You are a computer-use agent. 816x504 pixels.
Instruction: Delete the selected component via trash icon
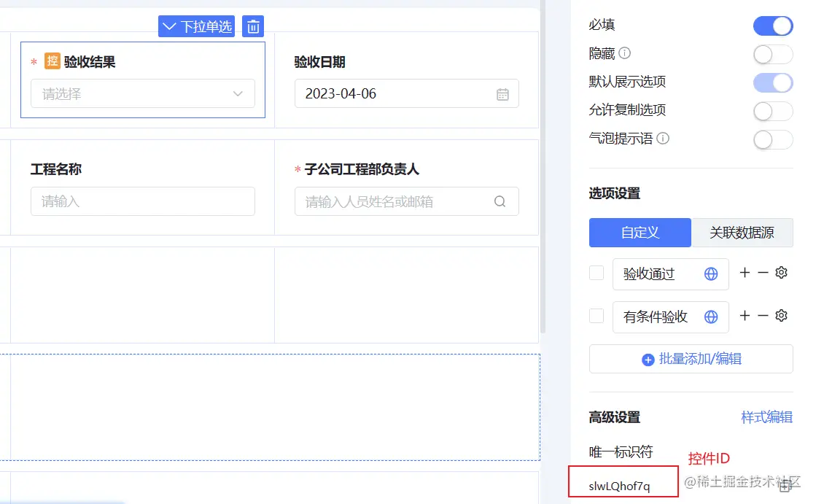pyautogui.click(x=253, y=26)
